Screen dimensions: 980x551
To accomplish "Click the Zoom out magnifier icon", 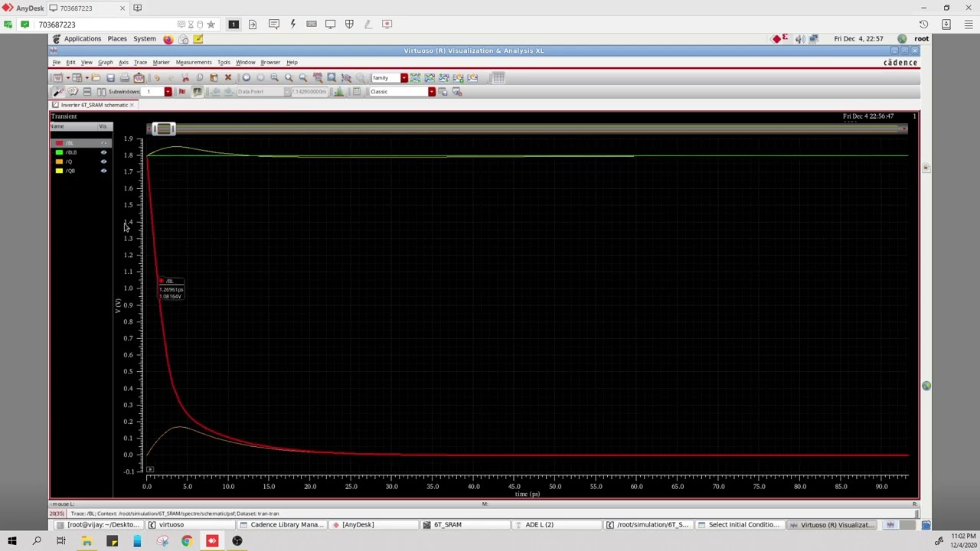I will (x=303, y=77).
